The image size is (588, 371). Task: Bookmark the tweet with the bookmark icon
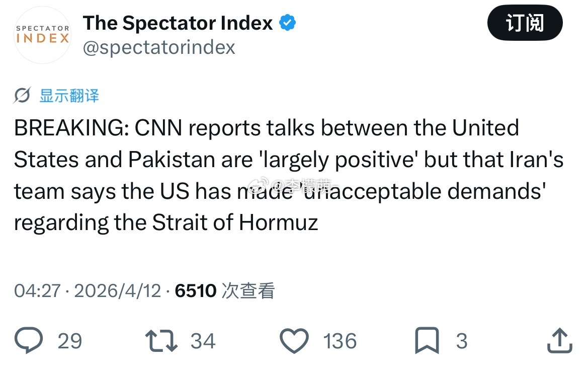[428, 340]
